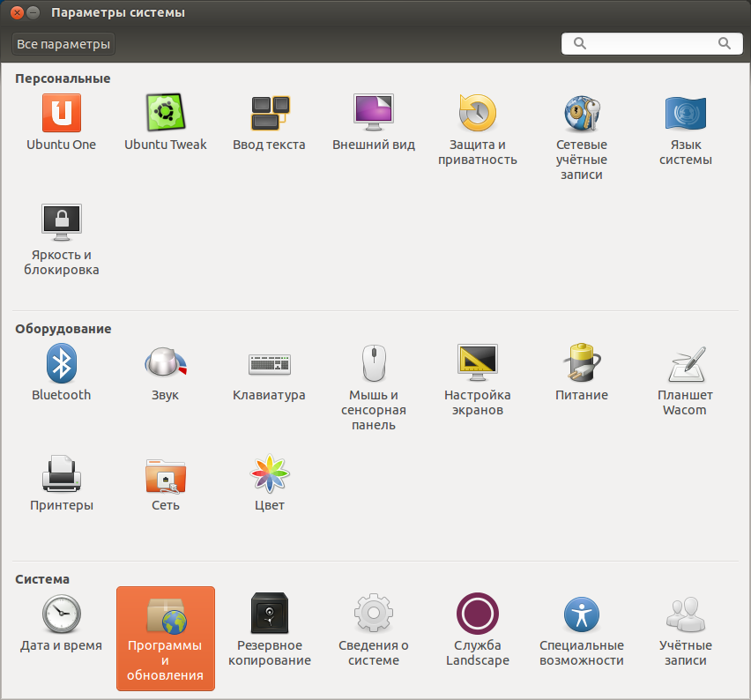Open Ubuntu One settings
751x700 pixels.
62,123
